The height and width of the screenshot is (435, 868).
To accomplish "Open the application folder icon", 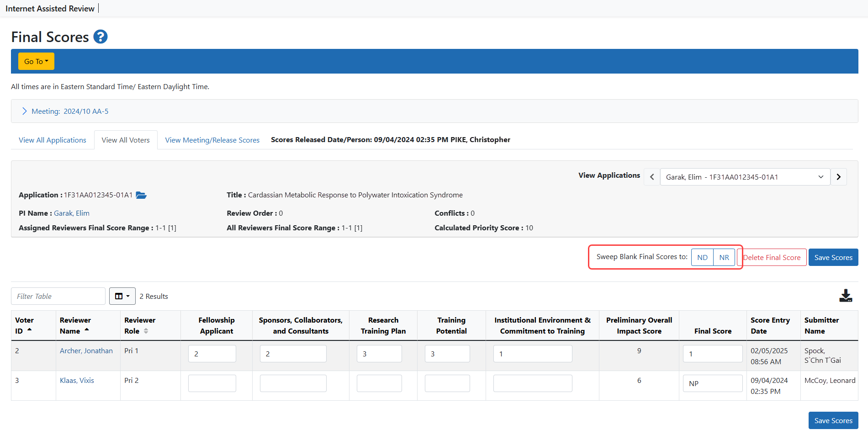I will tap(141, 195).
